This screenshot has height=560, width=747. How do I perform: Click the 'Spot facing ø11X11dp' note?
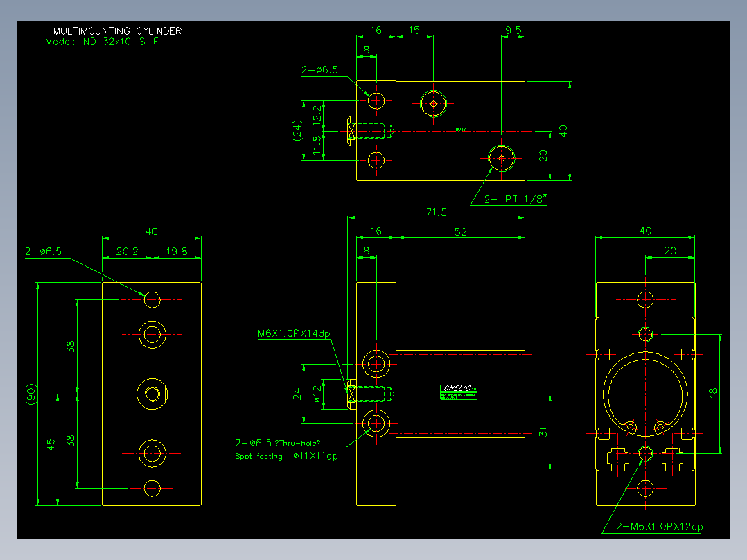286,456
